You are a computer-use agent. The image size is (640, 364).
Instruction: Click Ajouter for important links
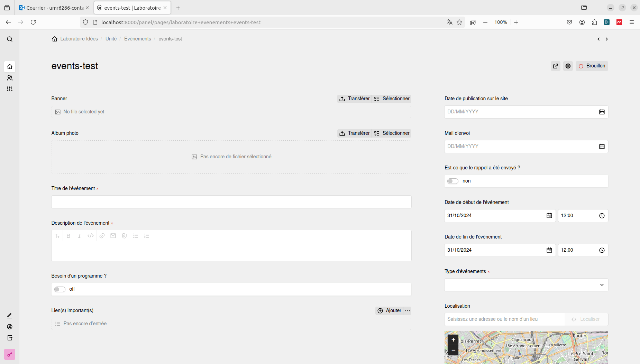[x=390, y=311]
